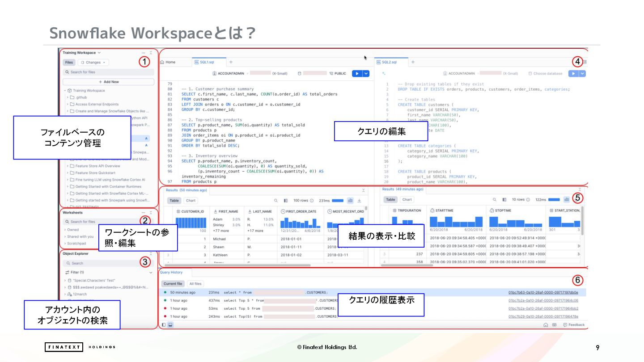Open query ID link 01bc7b63-0a10-26af-0000-09717197db0e
644x362 pixels.
tap(543, 293)
